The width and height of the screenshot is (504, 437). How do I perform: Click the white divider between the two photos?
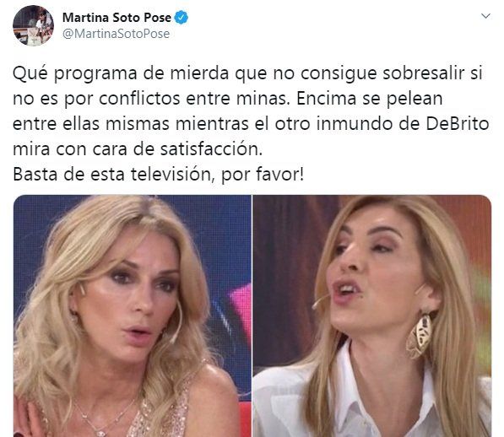pos(252,316)
